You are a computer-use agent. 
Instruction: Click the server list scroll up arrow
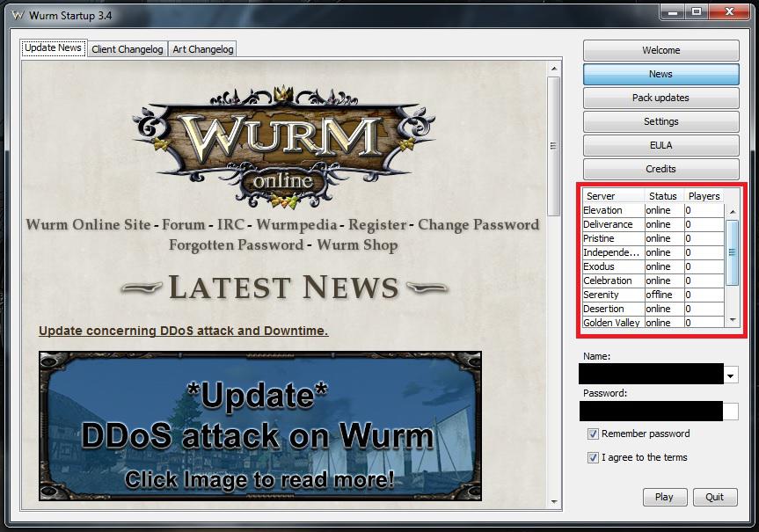[733, 212]
